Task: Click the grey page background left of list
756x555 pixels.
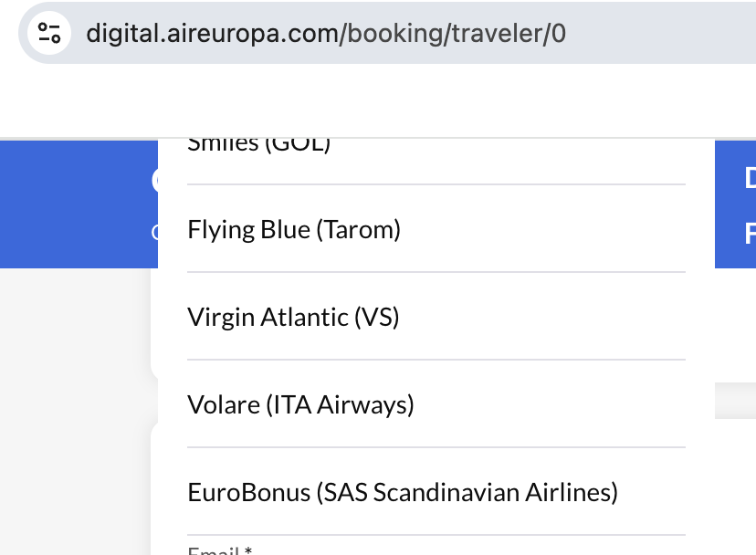Action: point(75,411)
